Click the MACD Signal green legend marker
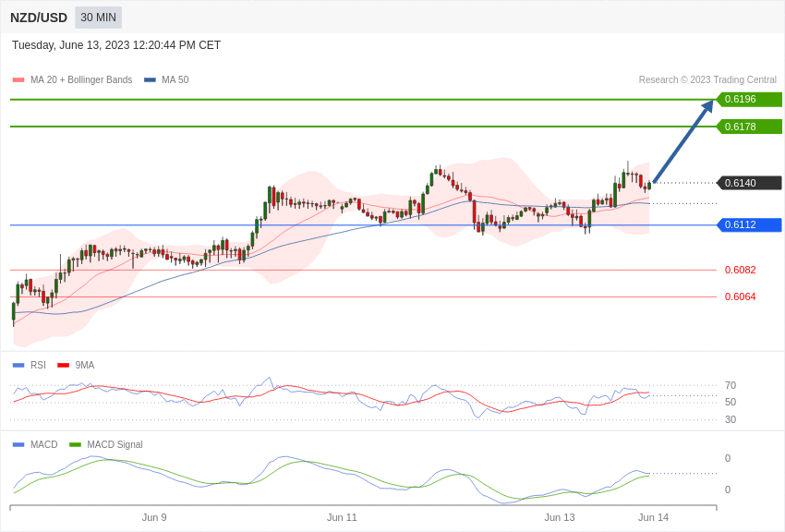This screenshot has height=532, width=785. (75, 444)
